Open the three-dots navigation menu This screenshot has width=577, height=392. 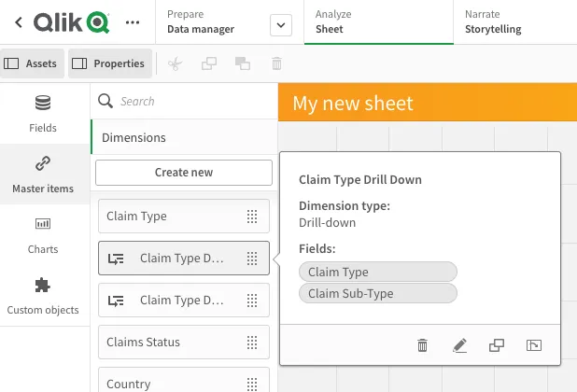(134, 21)
